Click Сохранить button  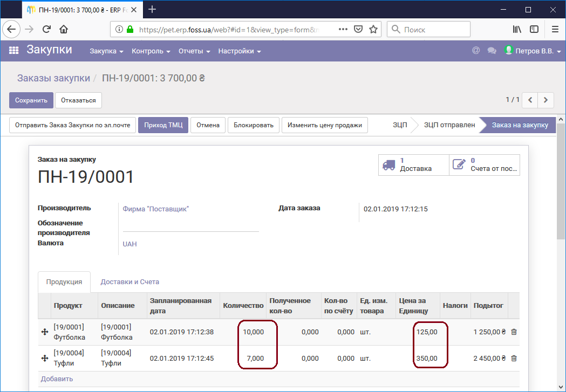coord(31,100)
